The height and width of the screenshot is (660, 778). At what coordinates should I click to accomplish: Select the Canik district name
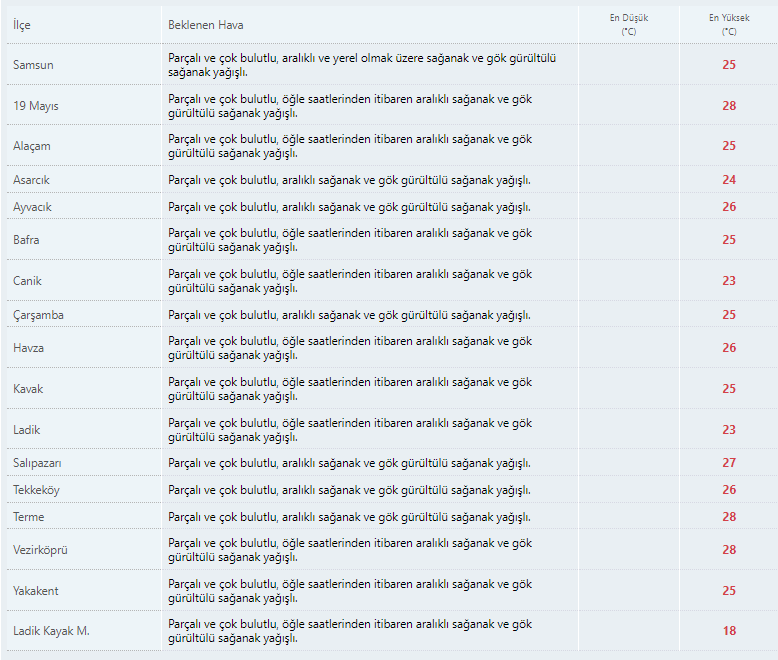click(x=27, y=281)
